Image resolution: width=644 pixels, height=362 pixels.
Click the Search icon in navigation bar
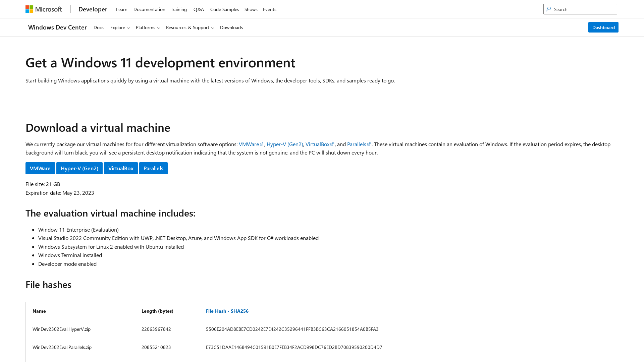(x=548, y=9)
